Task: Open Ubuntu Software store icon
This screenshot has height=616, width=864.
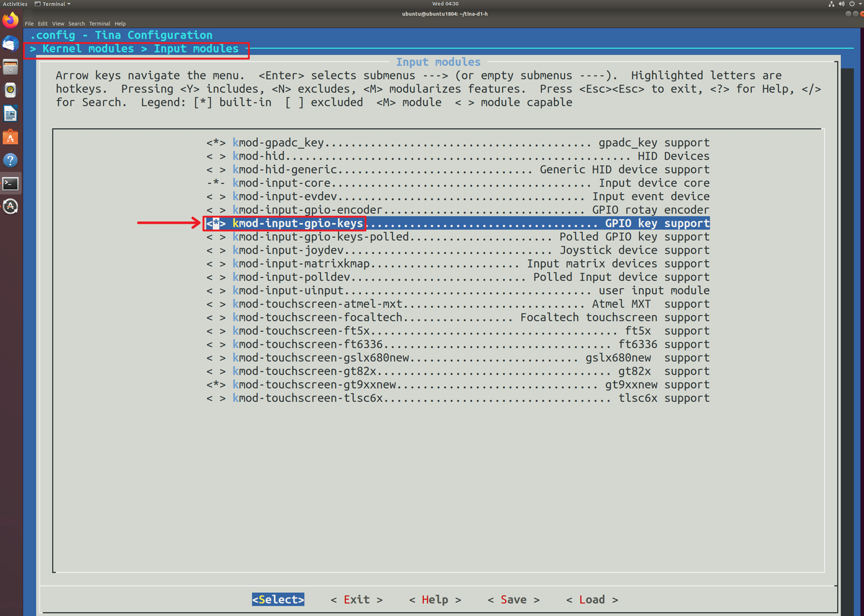Action: coord(10,137)
